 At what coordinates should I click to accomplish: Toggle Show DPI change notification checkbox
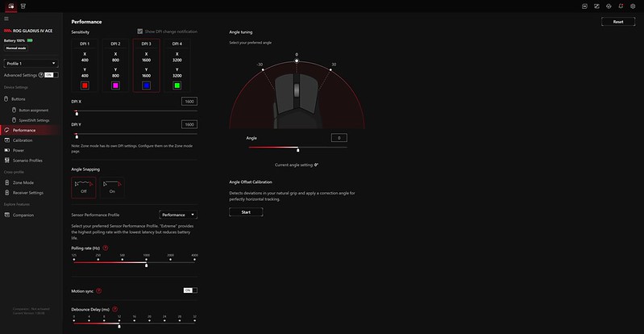pyautogui.click(x=140, y=31)
